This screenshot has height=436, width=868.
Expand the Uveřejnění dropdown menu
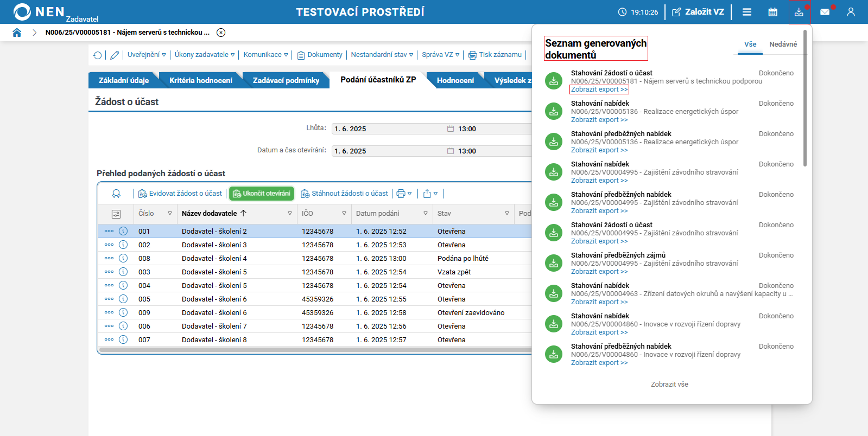(147, 55)
